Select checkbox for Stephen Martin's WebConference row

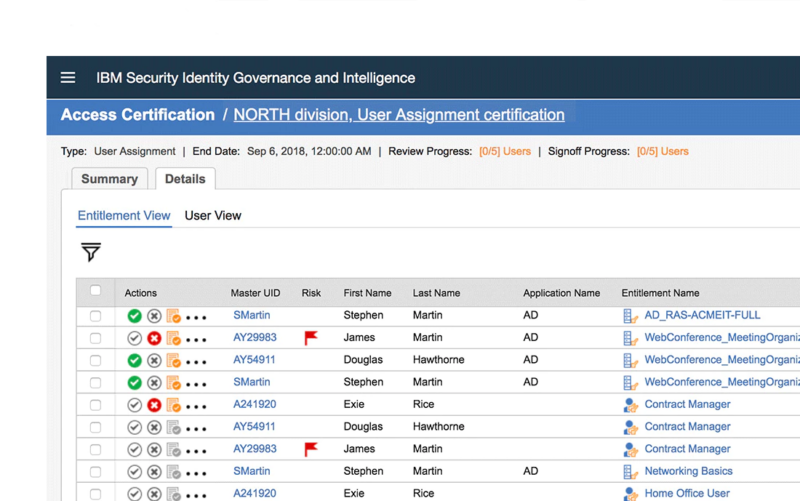(95, 383)
